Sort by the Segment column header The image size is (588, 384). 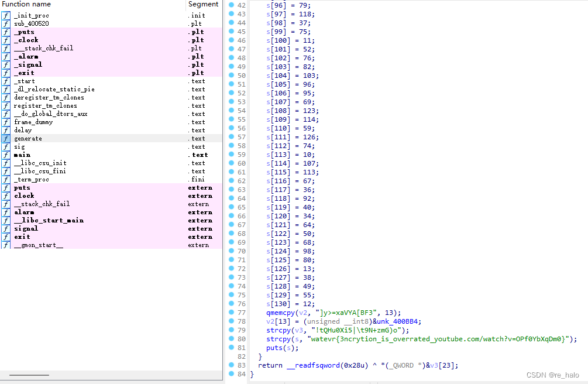pos(203,4)
